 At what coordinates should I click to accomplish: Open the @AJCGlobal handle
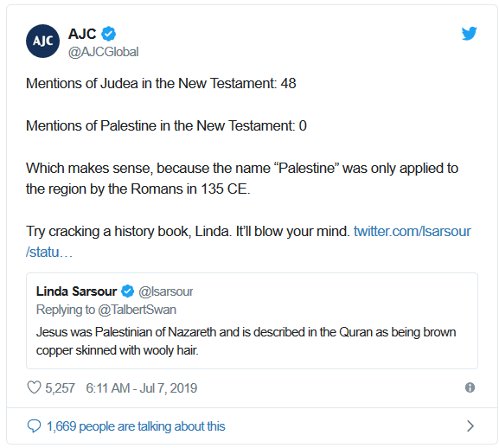(104, 52)
